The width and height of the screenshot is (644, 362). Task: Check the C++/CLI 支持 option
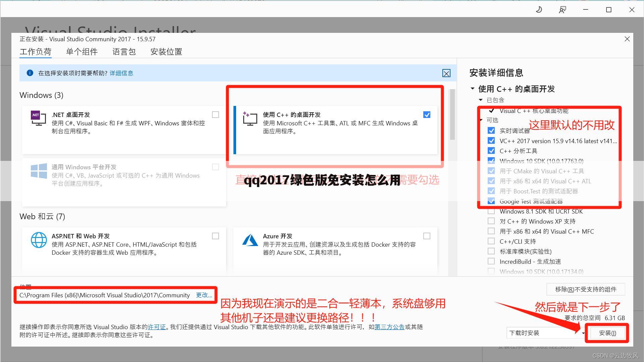point(491,241)
